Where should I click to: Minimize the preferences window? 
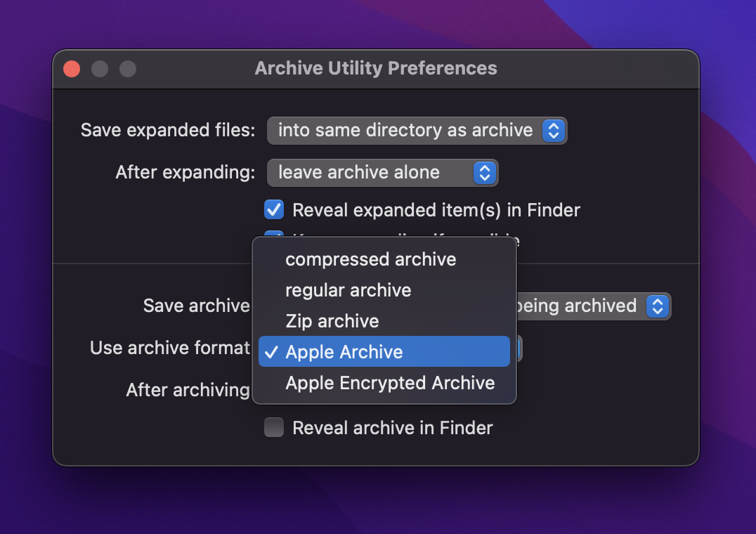coord(100,69)
